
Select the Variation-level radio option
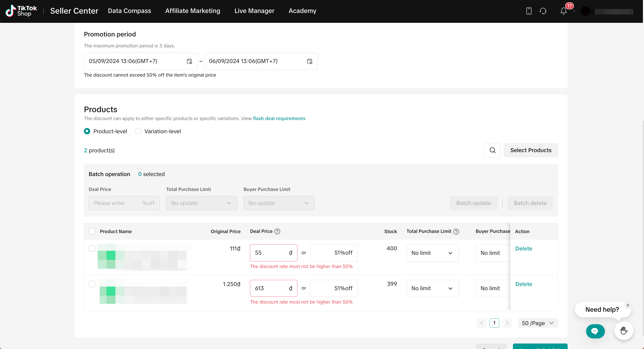138,131
